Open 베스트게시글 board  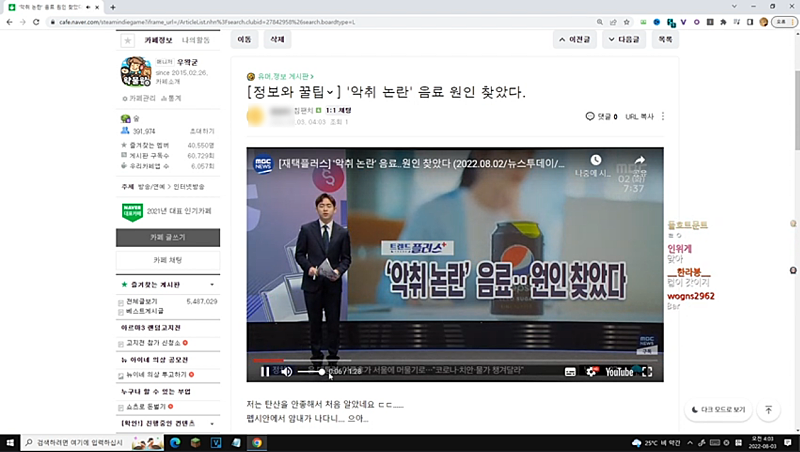[144, 311]
